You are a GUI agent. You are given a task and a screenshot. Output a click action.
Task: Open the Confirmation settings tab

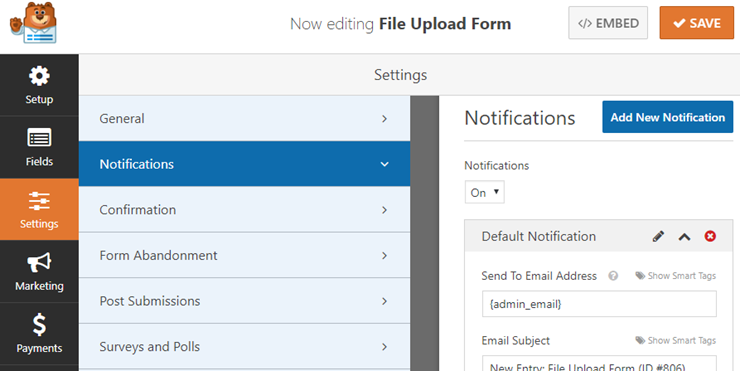pyautogui.click(x=244, y=210)
